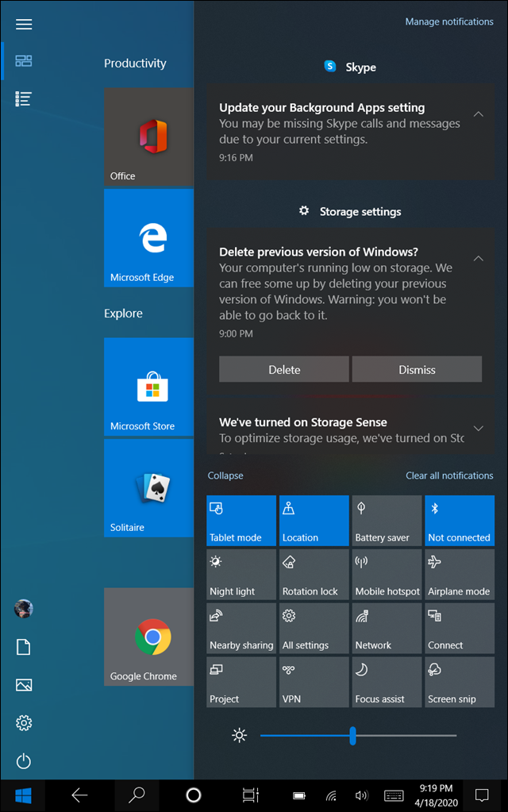Enable Mobile hotspot quick action
508x812 pixels.
[x=387, y=575]
